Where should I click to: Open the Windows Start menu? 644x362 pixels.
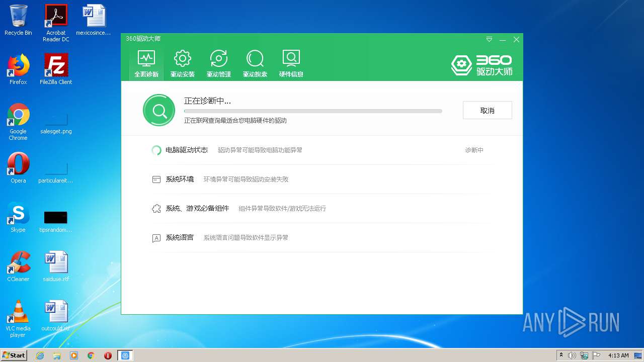[14, 355]
